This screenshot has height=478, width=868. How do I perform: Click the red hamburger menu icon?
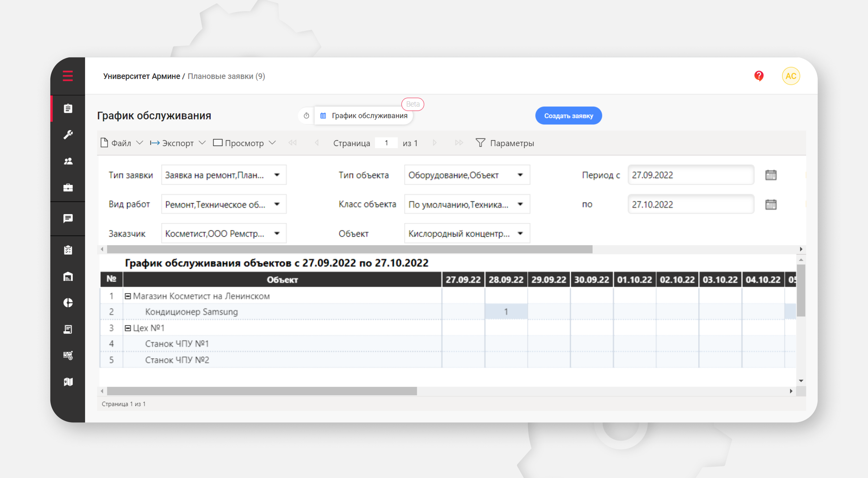pos(68,76)
